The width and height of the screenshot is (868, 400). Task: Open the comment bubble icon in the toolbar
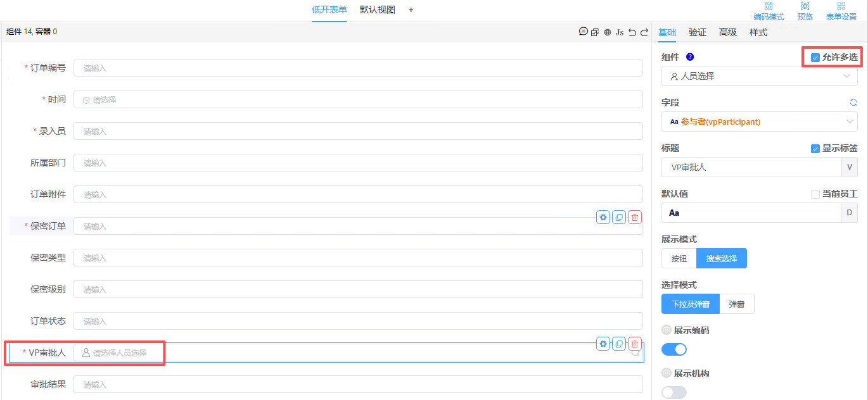[x=583, y=31]
